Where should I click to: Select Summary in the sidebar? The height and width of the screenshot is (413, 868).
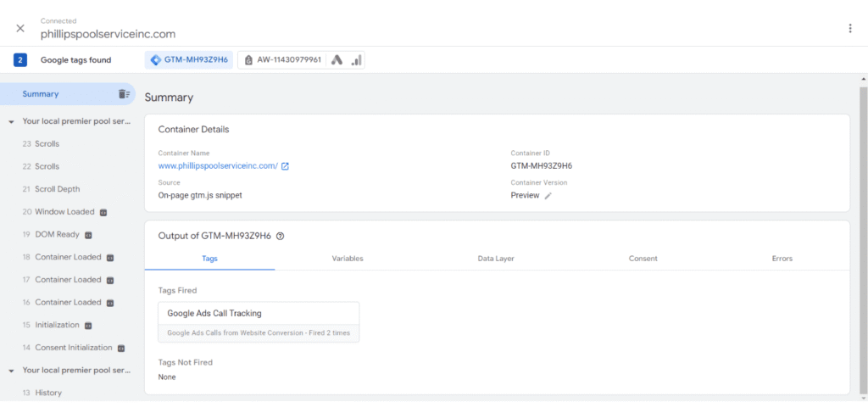pyautogui.click(x=68, y=94)
